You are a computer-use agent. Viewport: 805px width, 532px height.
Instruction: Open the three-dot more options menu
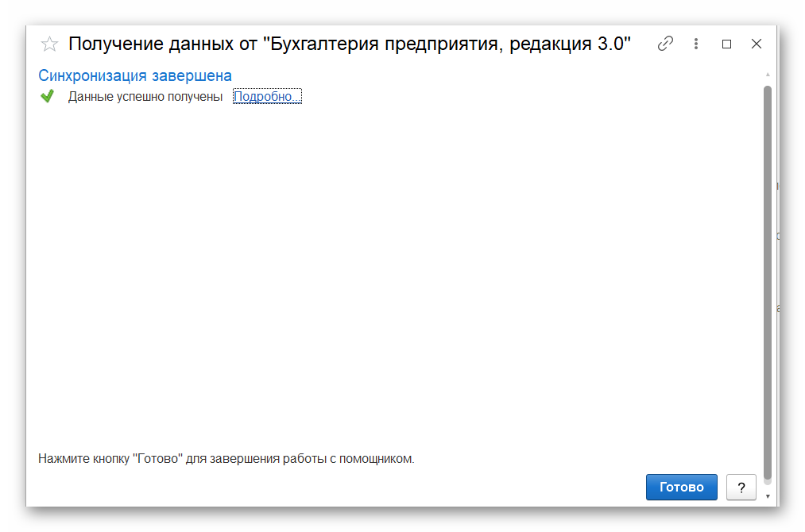coord(696,44)
